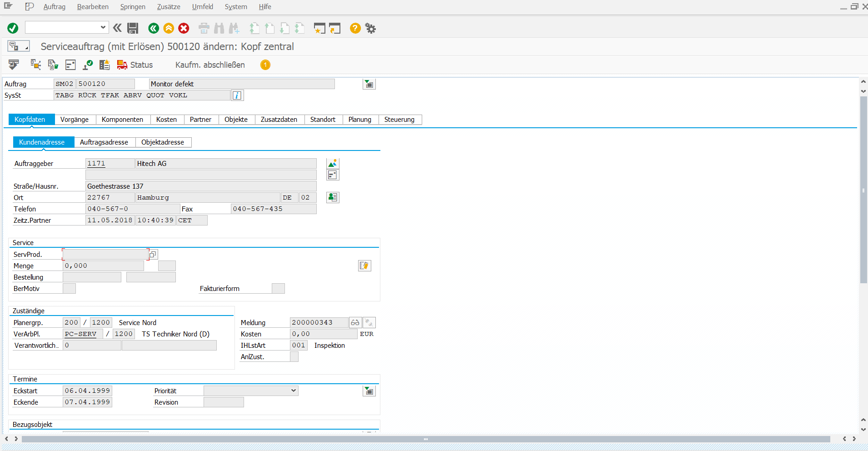Create a shortcut with the arrow-window icon
Image resolution: width=868 pixels, height=451 pixels.
[335, 28]
